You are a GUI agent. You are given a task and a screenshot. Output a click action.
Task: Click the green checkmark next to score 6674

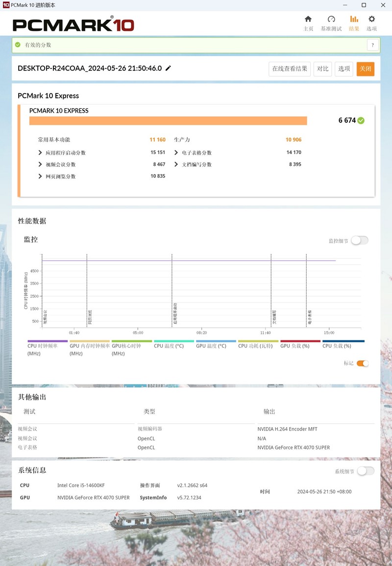(x=360, y=120)
